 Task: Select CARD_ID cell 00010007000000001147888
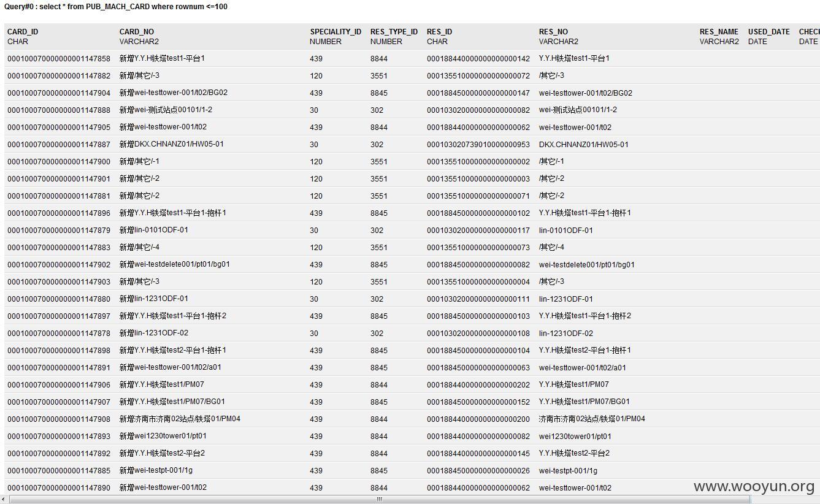click(x=59, y=110)
